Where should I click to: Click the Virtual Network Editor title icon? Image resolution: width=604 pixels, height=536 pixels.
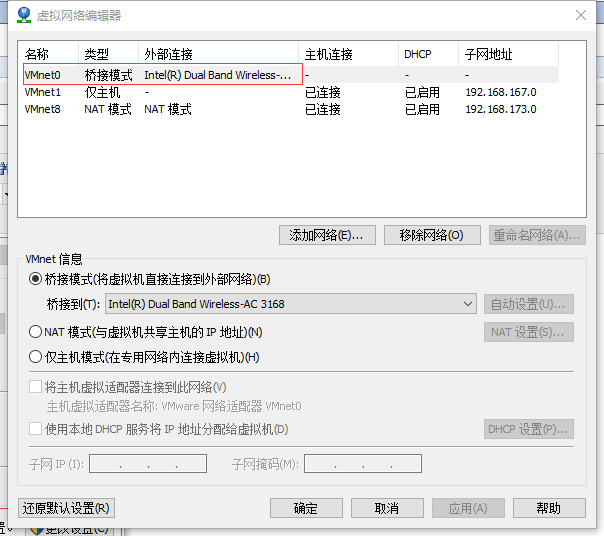pos(24,15)
